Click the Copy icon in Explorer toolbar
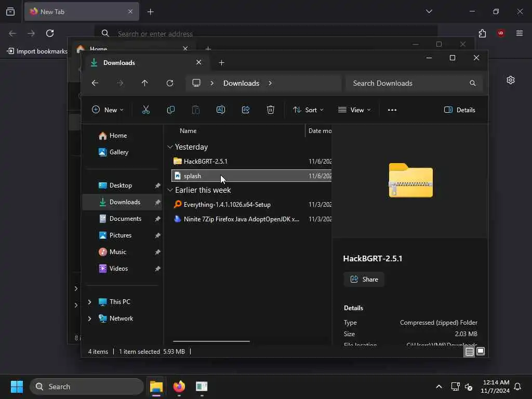Viewport: 532px width, 399px height. [170, 110]
